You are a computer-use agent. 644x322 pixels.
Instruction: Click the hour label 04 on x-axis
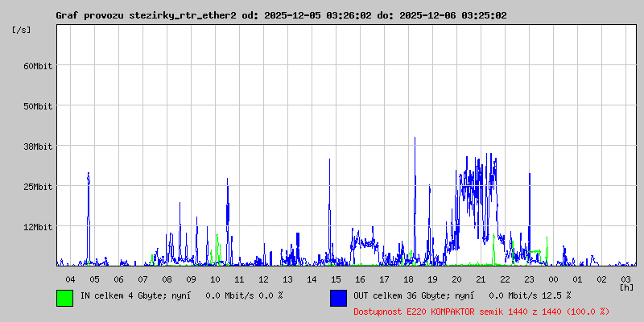coord(70,279)
